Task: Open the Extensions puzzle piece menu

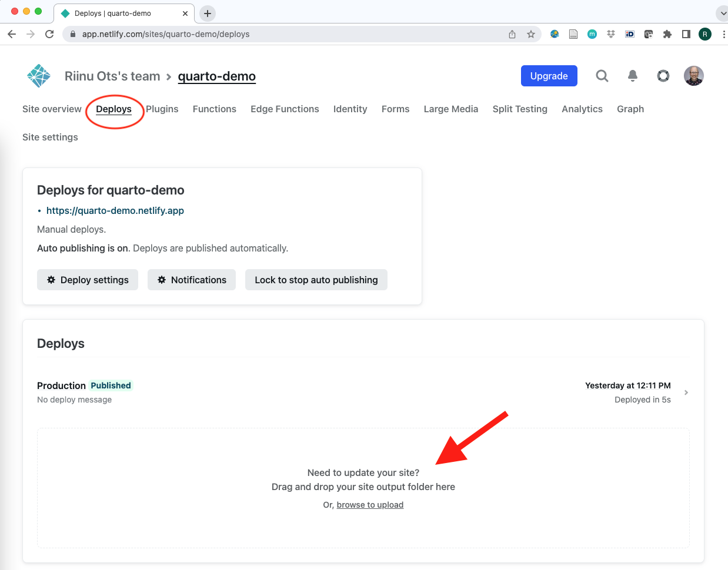Action: click(x=667, y=34)
